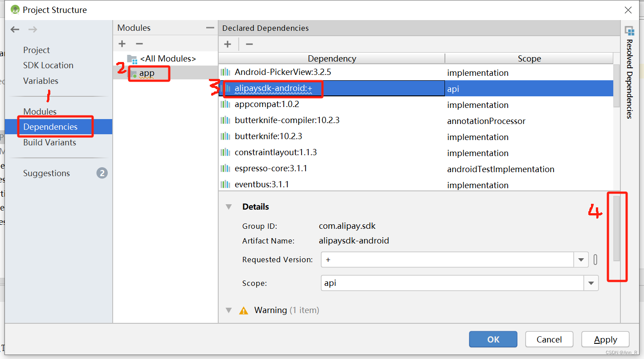Collapse the Details section
The height and width of the screenshot is (359, 644).
[228, 207]
